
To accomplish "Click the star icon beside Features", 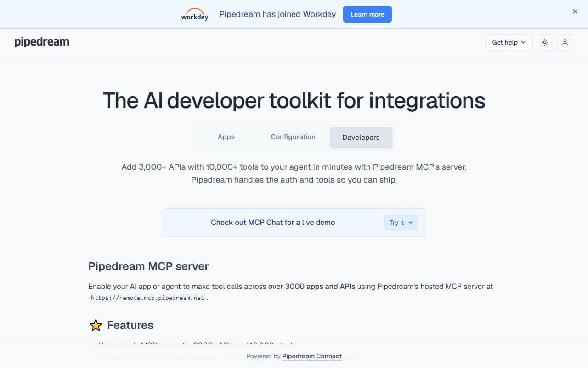I will point(96,326).
